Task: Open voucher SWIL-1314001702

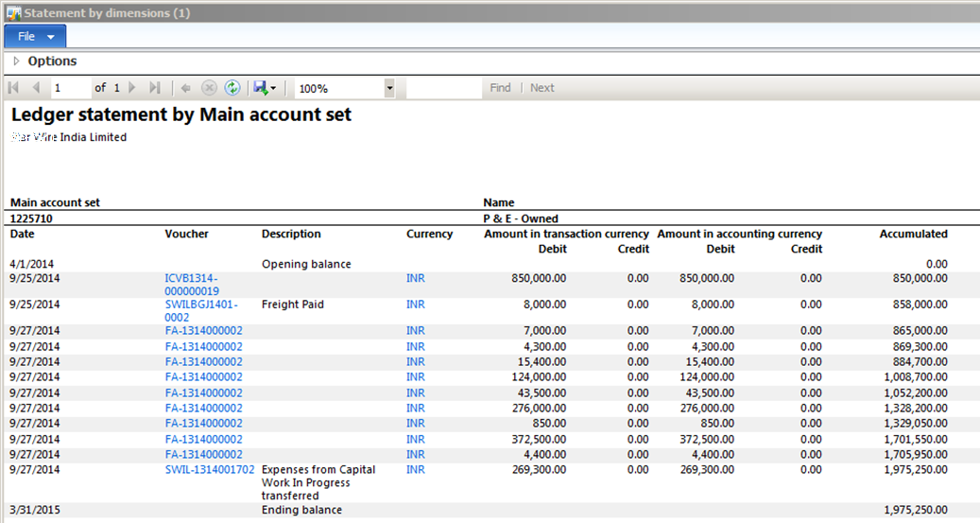Action: [x=210, y=470]
